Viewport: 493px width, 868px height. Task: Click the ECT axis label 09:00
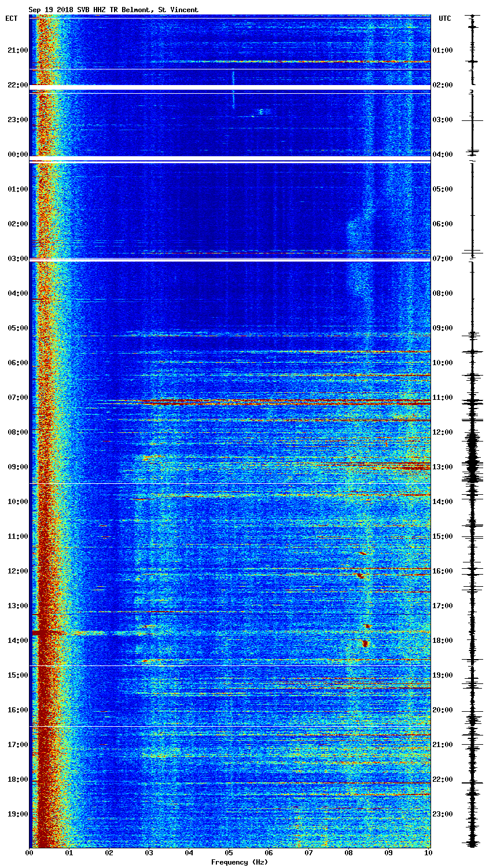coord(17,467)
